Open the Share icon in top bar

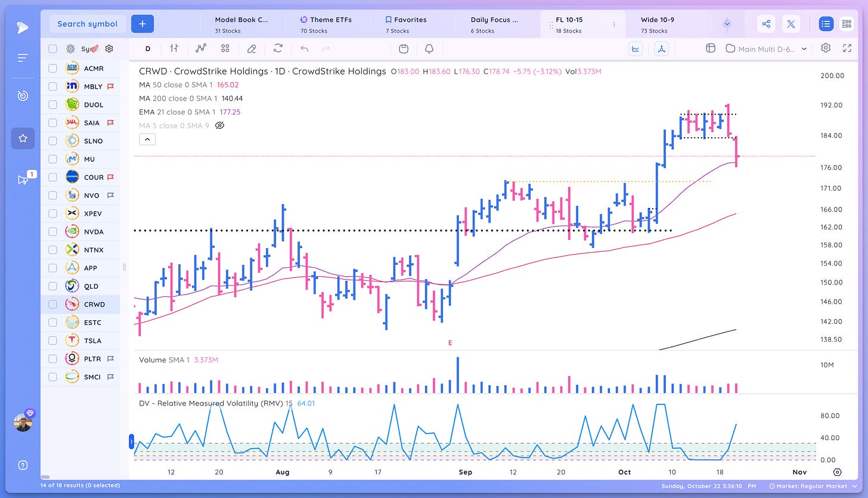click(766, 24)
